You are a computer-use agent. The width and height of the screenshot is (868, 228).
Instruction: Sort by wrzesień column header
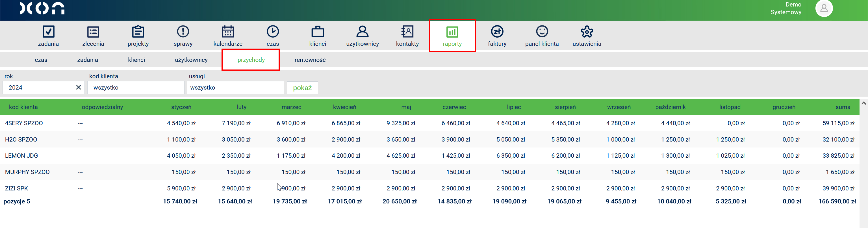tap(619, 107)
